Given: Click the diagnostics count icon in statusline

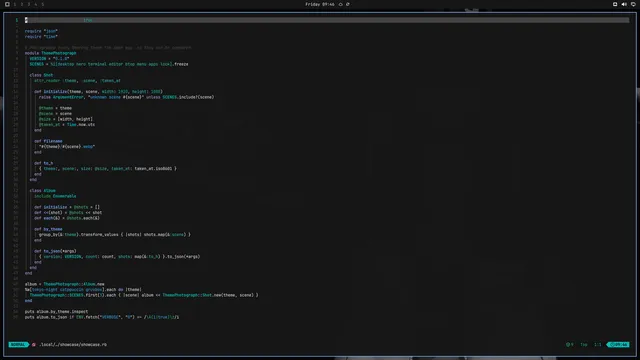Looking at the screenshot, I should (x=569, y=344).
